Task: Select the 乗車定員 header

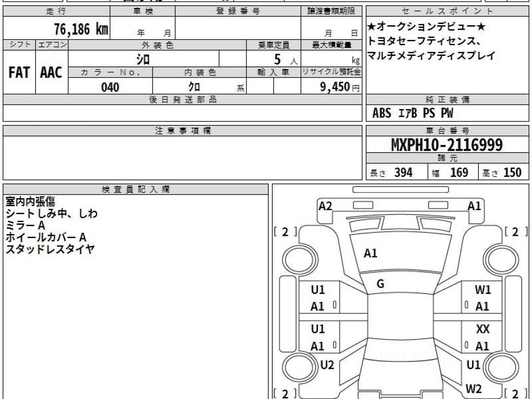Action: pos(274,45)
